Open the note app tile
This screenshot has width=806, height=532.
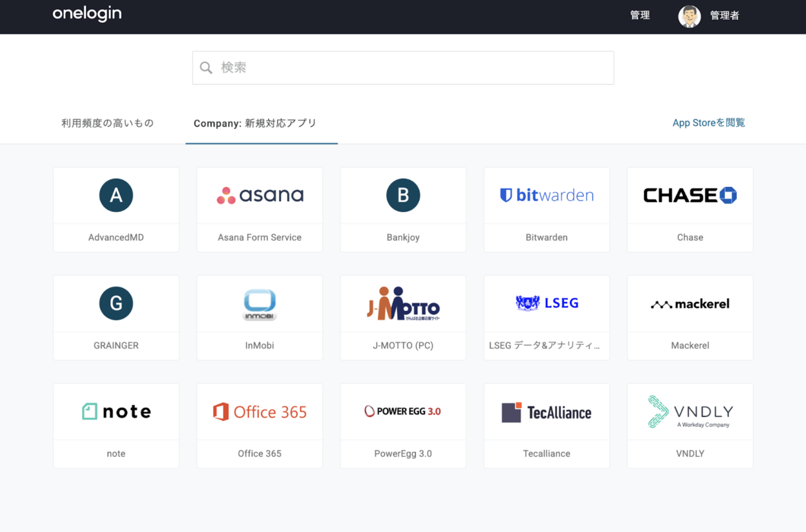coord(116,425)
